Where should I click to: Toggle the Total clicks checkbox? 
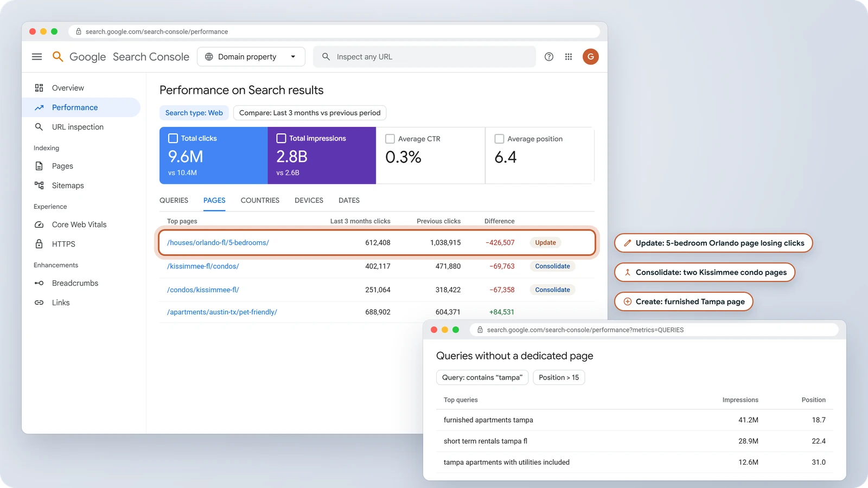pyautogui.click(x=173, y=138)
